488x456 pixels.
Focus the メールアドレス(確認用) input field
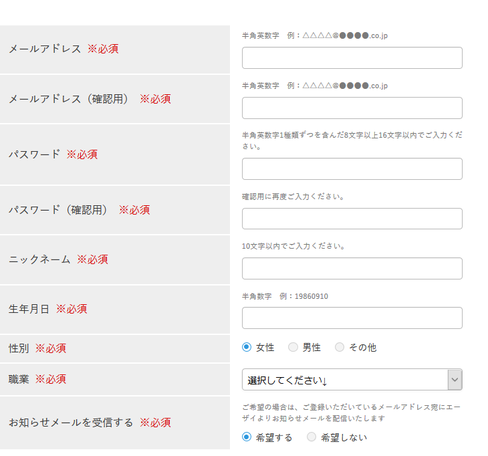coord(352,108)
